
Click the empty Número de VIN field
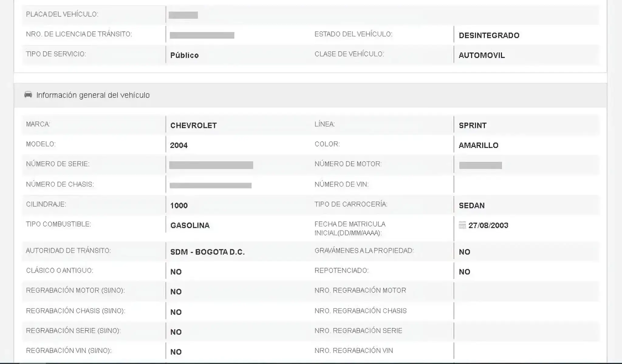[x=527, y=185]
